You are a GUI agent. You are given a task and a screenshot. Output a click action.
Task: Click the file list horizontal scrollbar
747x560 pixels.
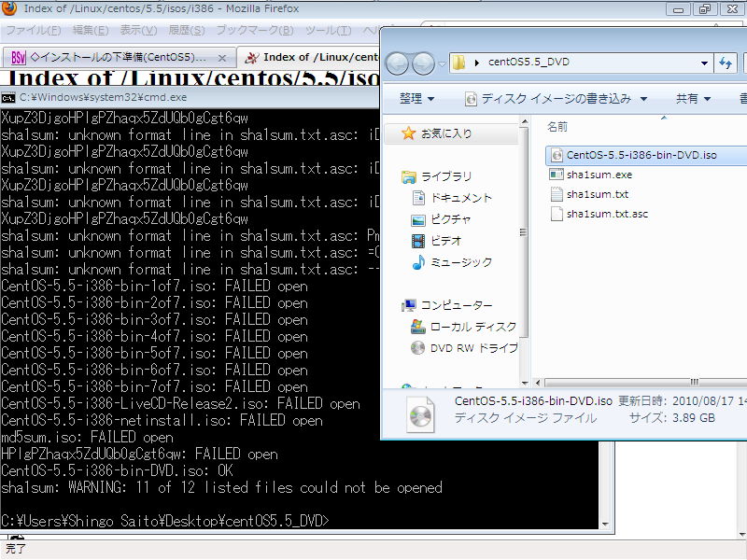[645, 383]
